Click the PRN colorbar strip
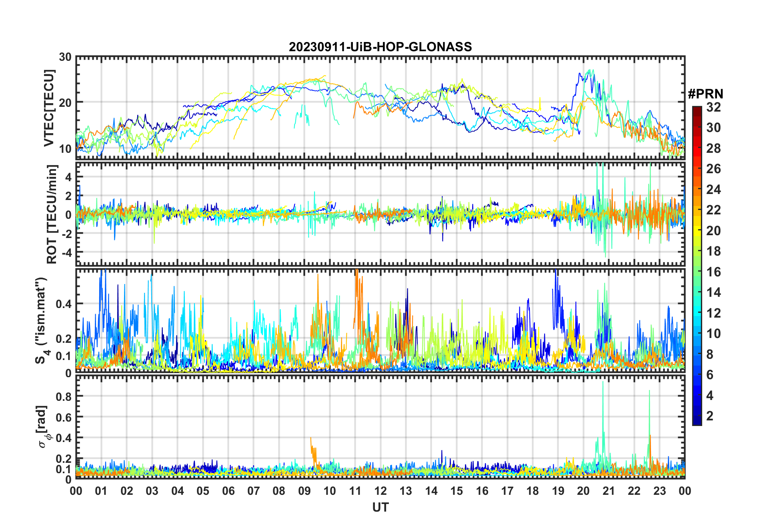Viewport: 761px width, 532px height. (697, 266)
